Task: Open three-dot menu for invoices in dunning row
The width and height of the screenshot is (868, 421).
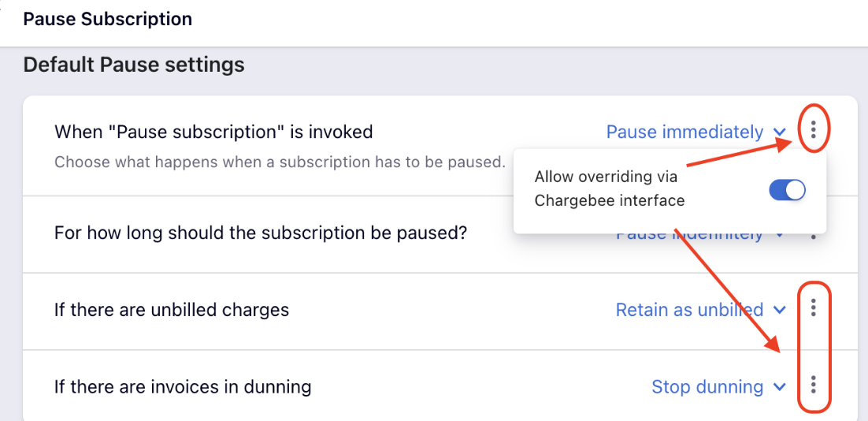Action: (813, 384)
